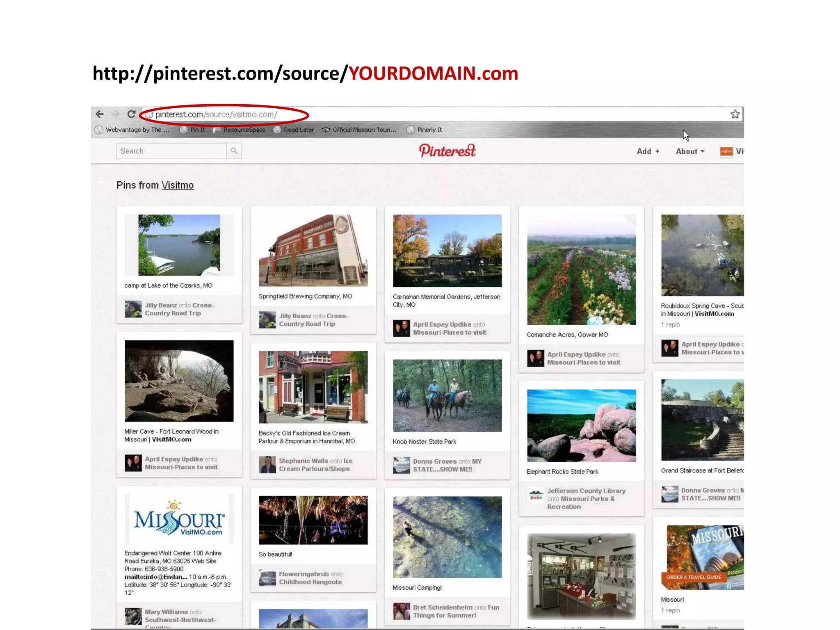
Task: Open Becky's Ice Cream Parlour pin image
Action: (313, 387)
